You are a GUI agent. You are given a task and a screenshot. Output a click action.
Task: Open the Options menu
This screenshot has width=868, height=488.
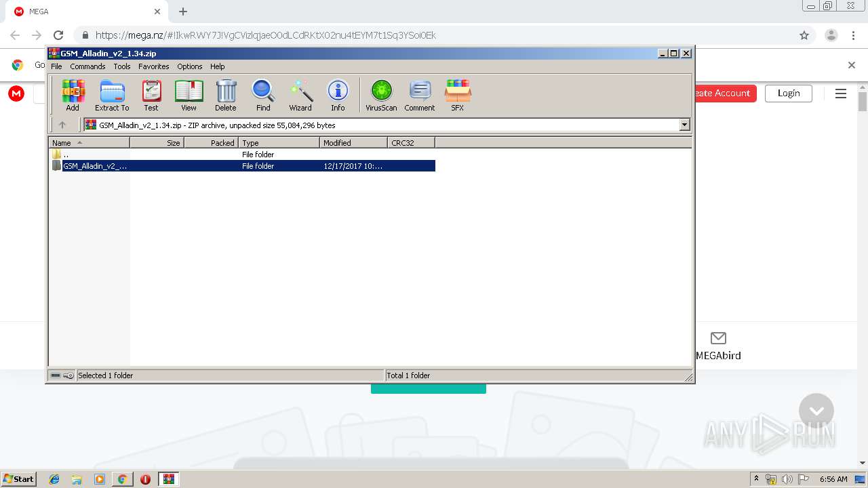pos(190,66)
